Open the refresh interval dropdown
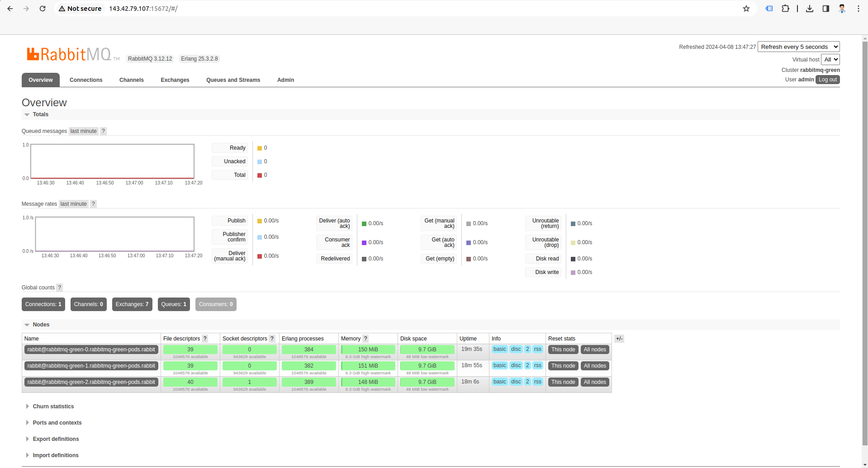868x468 pixels. 798,47
